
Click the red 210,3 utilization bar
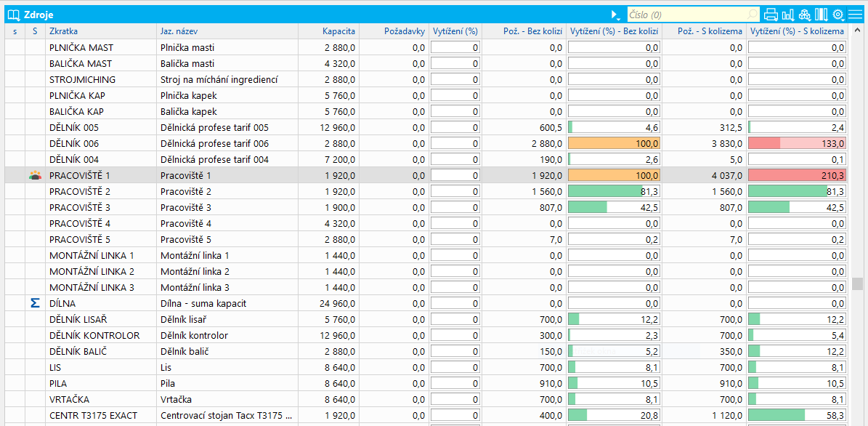pos(797,175)
